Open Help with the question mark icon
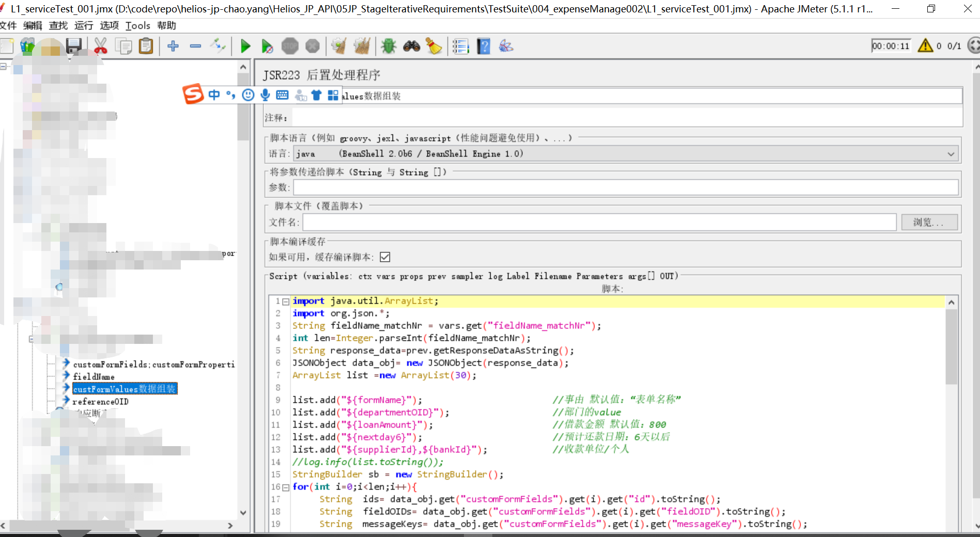Image resolution: width=980 pixels, height=537 pixels. click(x=484, y=46)
